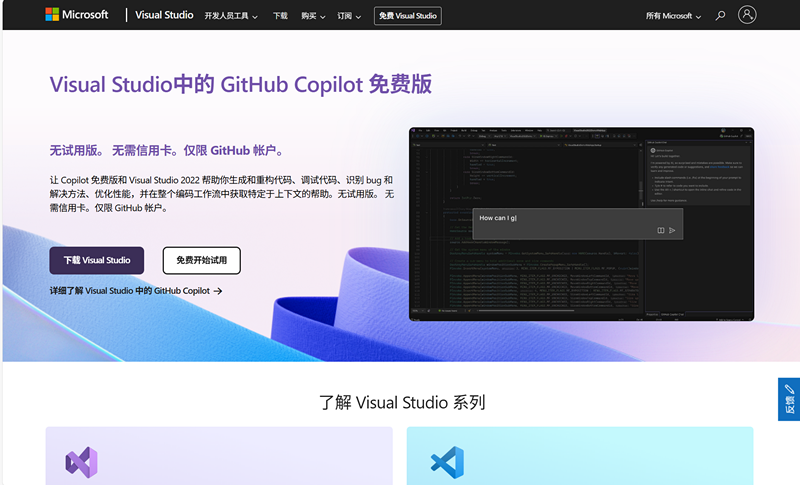The image size is (800, 485).
Task: Expand the 所有 Microsoft menu
Action: click(673, 16)
